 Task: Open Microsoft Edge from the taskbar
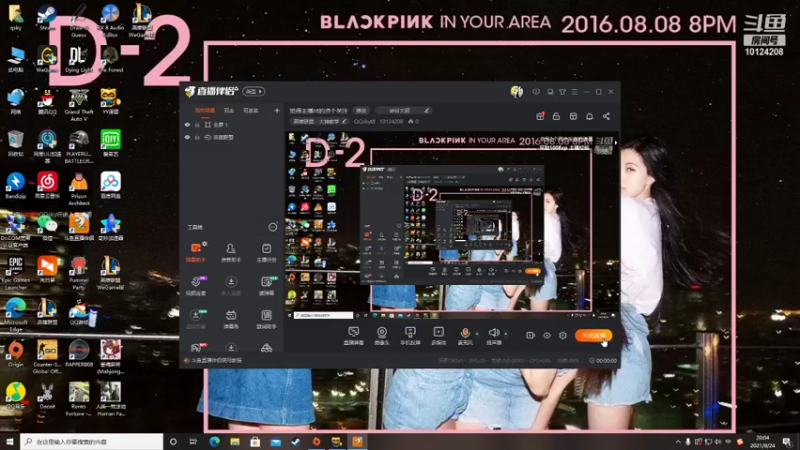pos(214,441)
